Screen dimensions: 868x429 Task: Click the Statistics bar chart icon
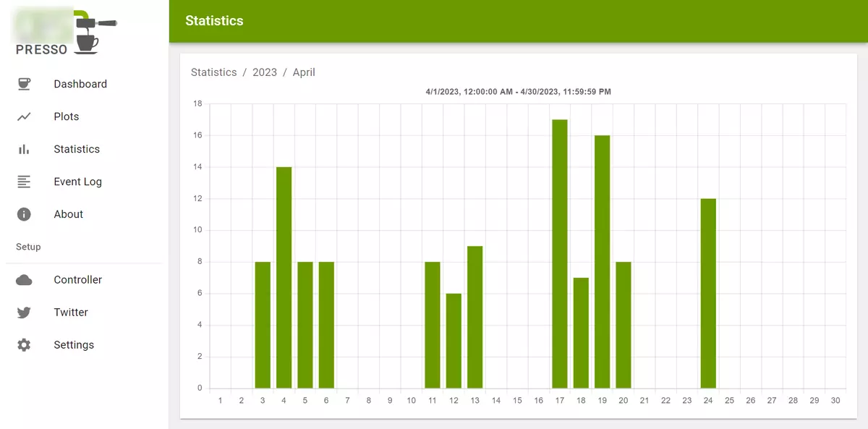(x=24, y=149)
